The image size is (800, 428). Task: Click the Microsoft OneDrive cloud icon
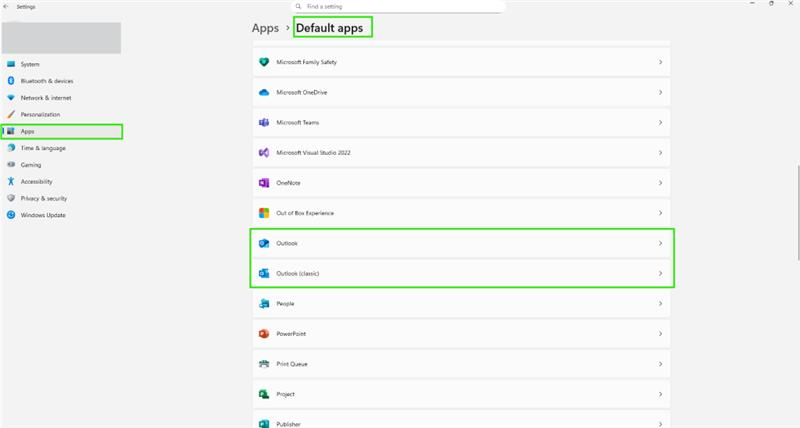[264, 92]
